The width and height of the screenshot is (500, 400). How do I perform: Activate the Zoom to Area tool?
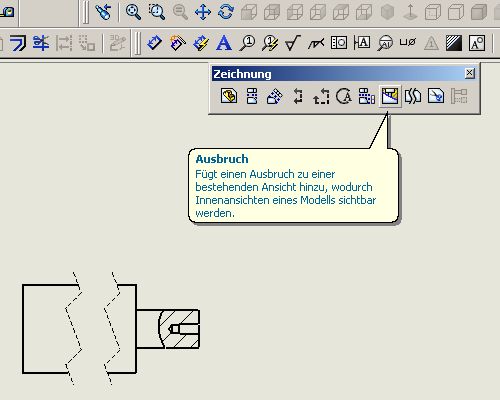coord(156,12)
